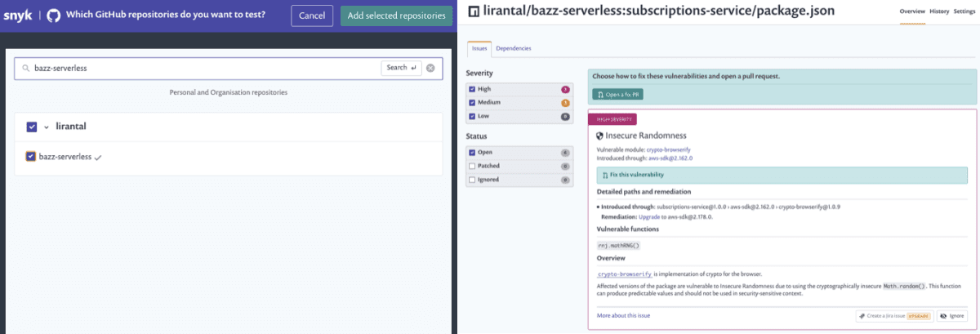Click the Medium severity count badge

pyautogui.click(x=565, y=103)
